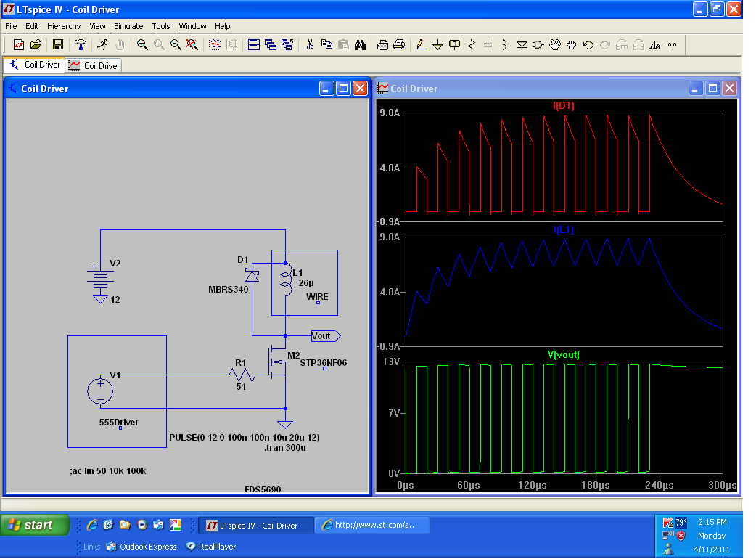Click the Print Setup icon
Screen dimensions: 756x559
(382, 45)
